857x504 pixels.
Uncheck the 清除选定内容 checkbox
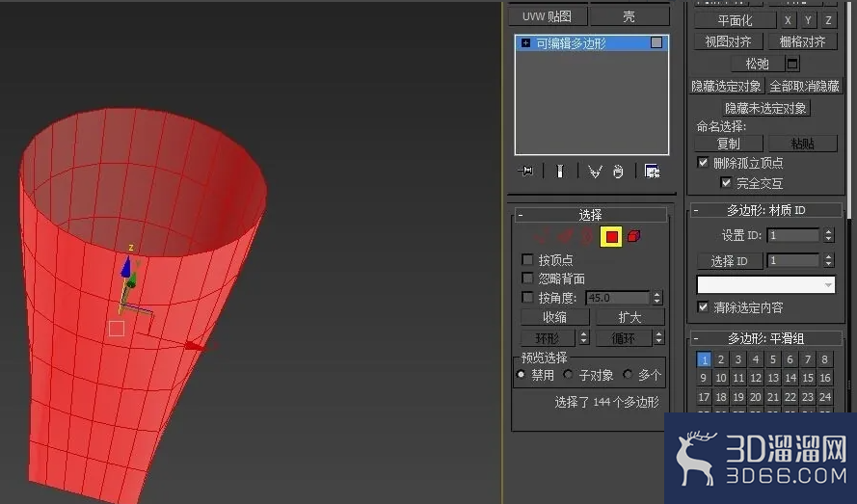coord(703,307)
